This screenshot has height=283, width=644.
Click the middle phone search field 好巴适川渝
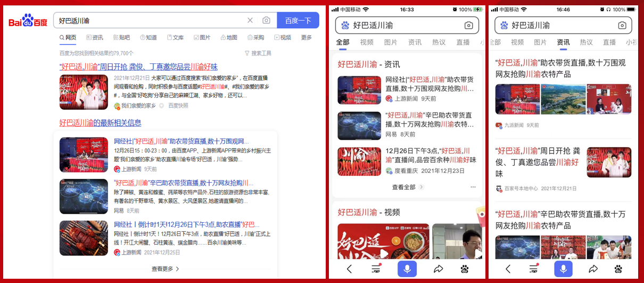pyautogui.click(x=407, y=25)
